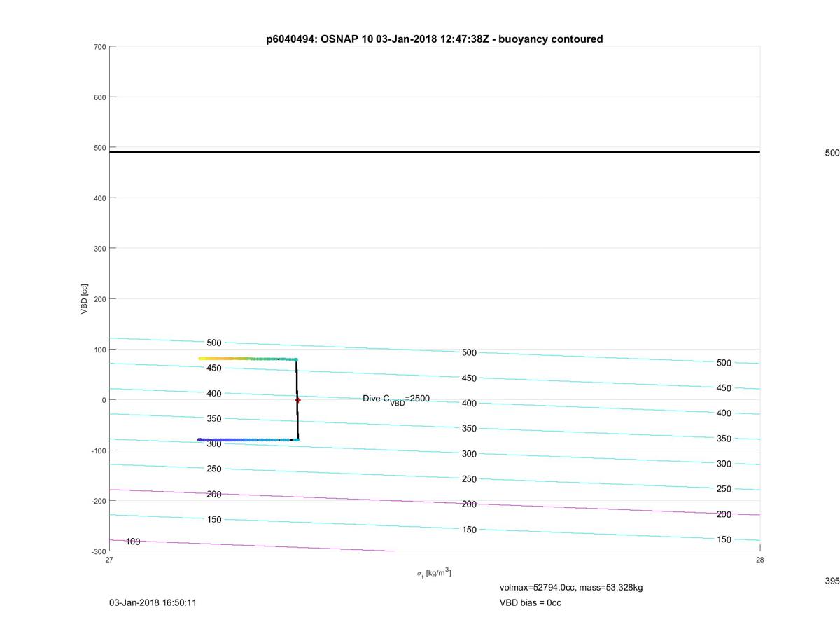The height and width of the screenshot is (620, 840).
Task: Click the y-axis tick label 700
Action: [99, 47]
